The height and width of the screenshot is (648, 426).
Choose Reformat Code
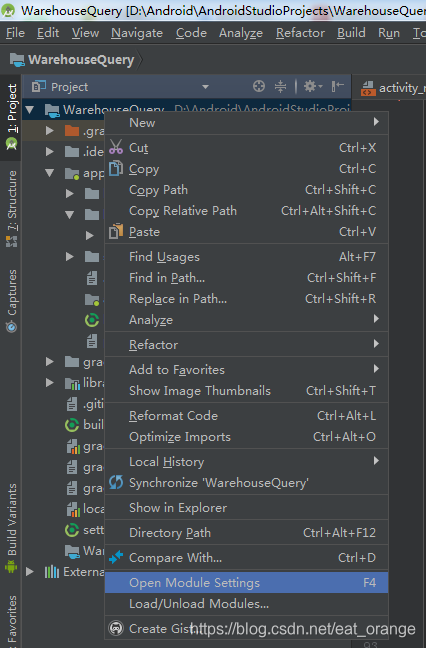(x=246, y=415)
